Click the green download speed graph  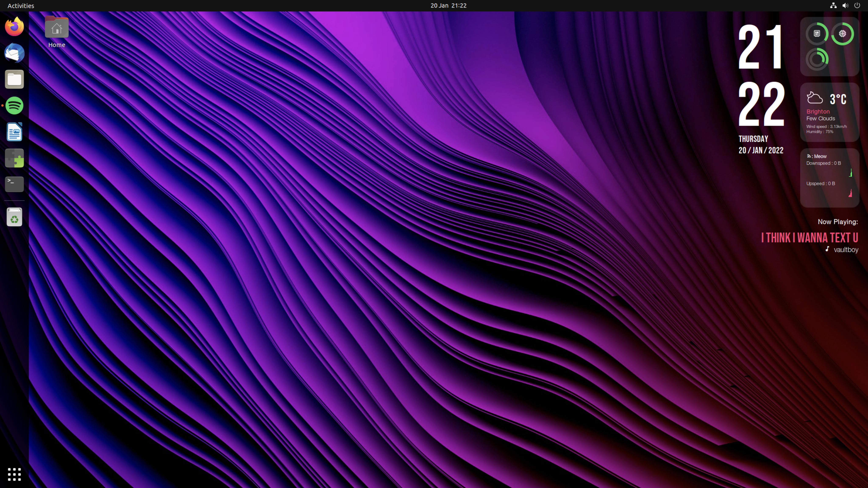(850, 173)
